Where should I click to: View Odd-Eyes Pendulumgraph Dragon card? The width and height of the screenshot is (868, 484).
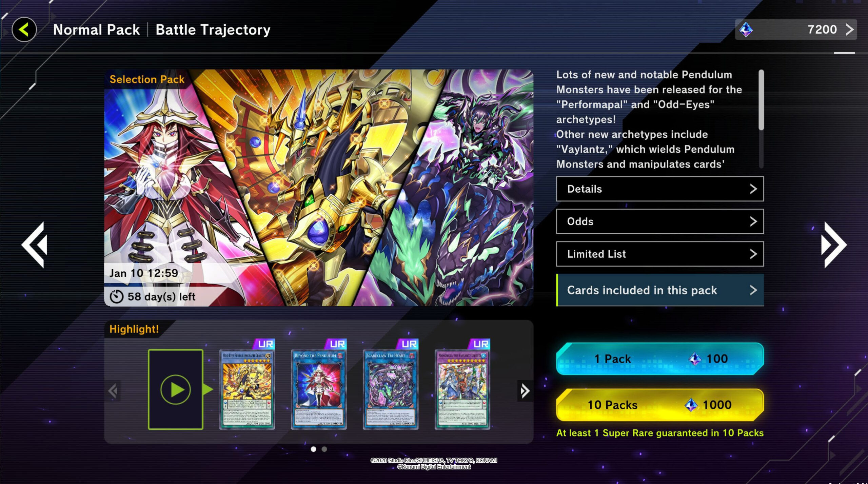pos(247,389)
